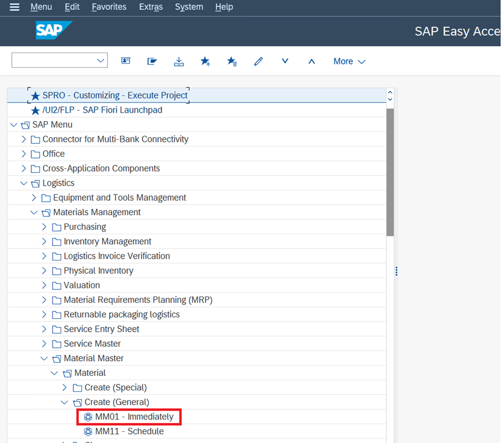The width and height of the screenshot is (504, 443).
Task: Collapse the Material Master chevron
Action: [45, 359]
